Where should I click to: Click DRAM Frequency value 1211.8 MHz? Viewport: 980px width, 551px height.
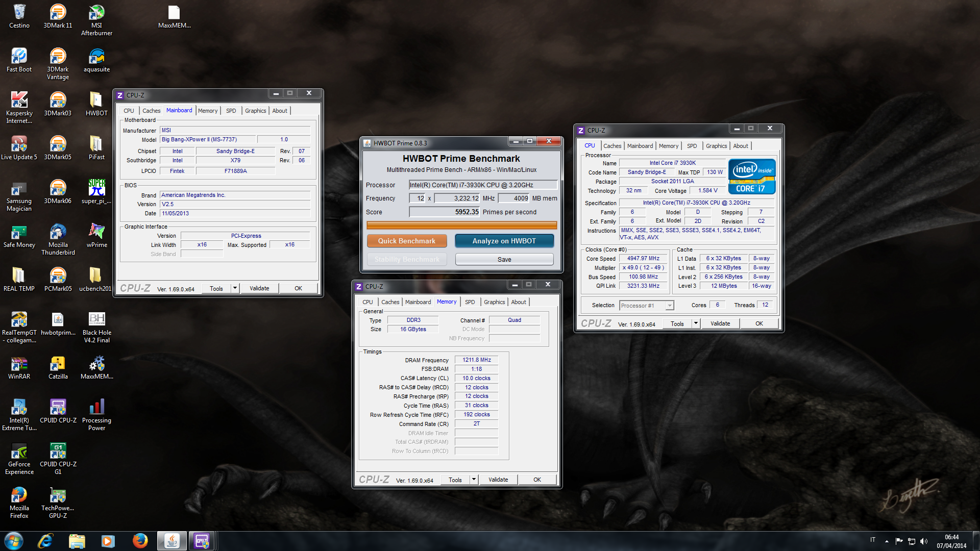click(476, 360)
